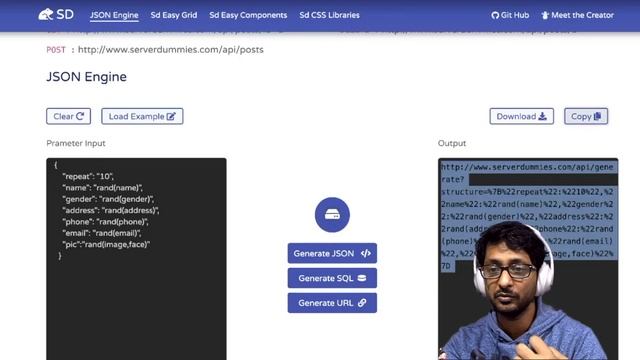This screenshot has width=640, height=360.
Task: Open the Git Hub link
Action: pos(510,15)
